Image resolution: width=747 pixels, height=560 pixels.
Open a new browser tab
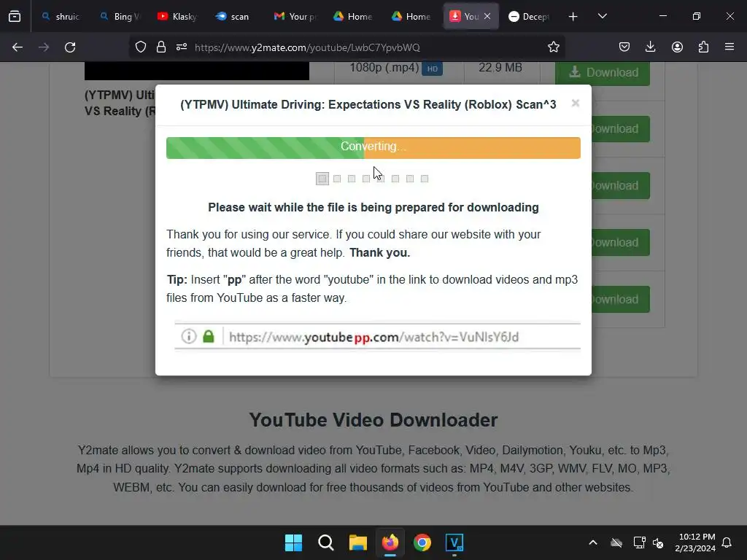click(573, 16)
